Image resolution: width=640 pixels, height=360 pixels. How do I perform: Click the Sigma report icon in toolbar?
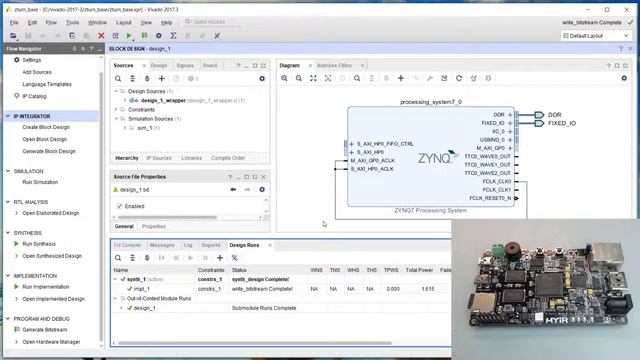point(173,36)
